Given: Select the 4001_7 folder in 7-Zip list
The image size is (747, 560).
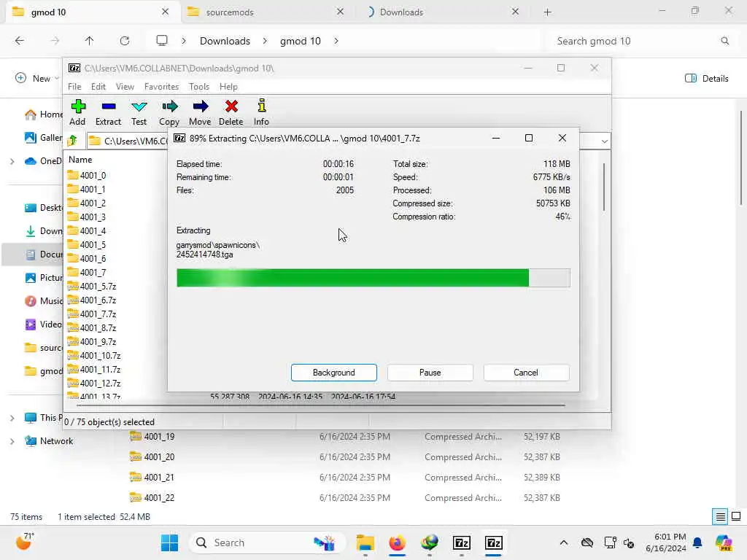Looking at the screenshot, I should (87, 273).
